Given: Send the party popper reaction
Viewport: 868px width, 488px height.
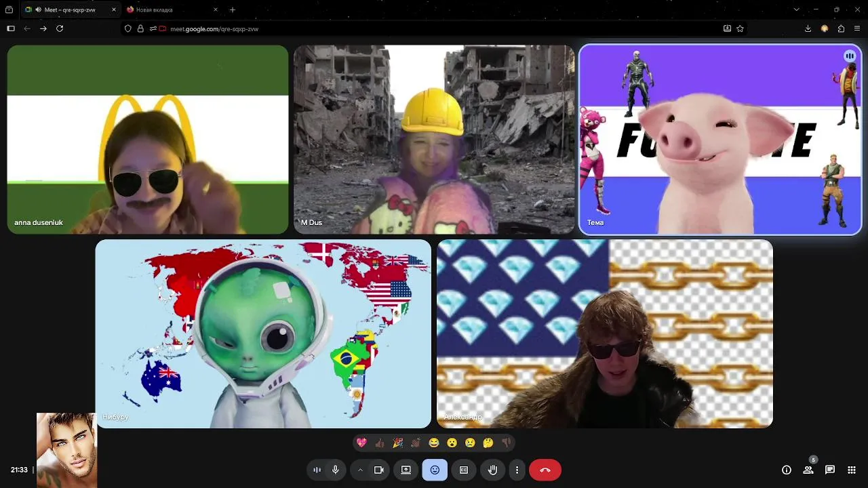Looking at the screenshot, I should [397, 443].
